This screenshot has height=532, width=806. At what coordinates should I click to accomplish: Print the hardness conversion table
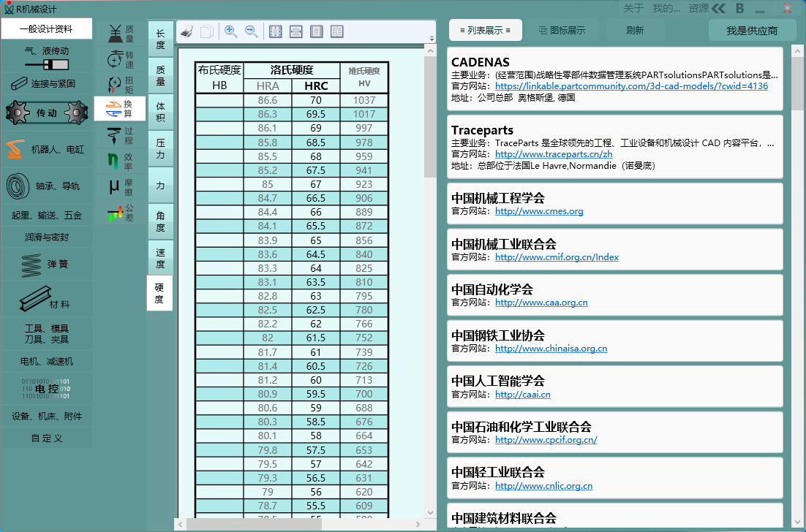187,31
